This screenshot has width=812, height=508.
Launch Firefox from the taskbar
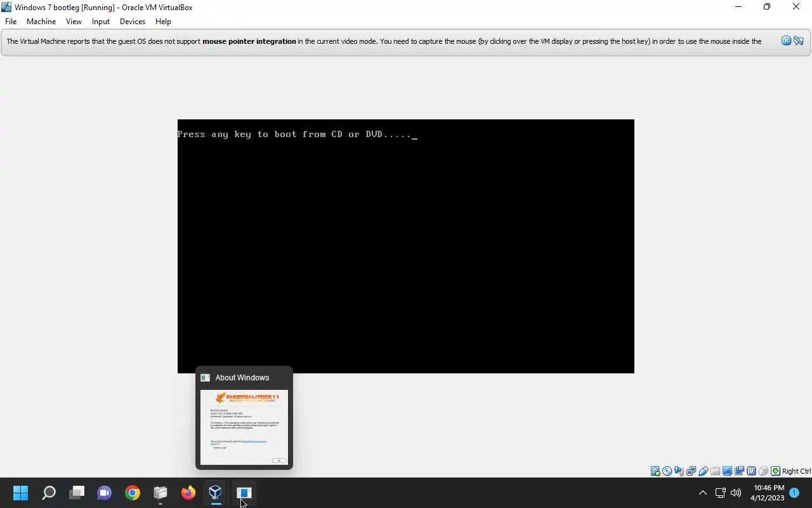(x=188, y=493)
